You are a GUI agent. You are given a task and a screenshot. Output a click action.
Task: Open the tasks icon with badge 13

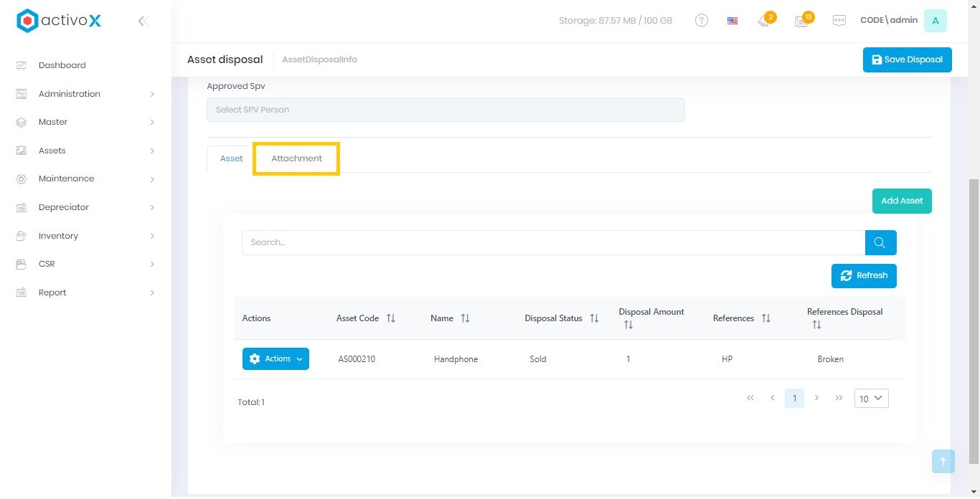coord(802,21)
